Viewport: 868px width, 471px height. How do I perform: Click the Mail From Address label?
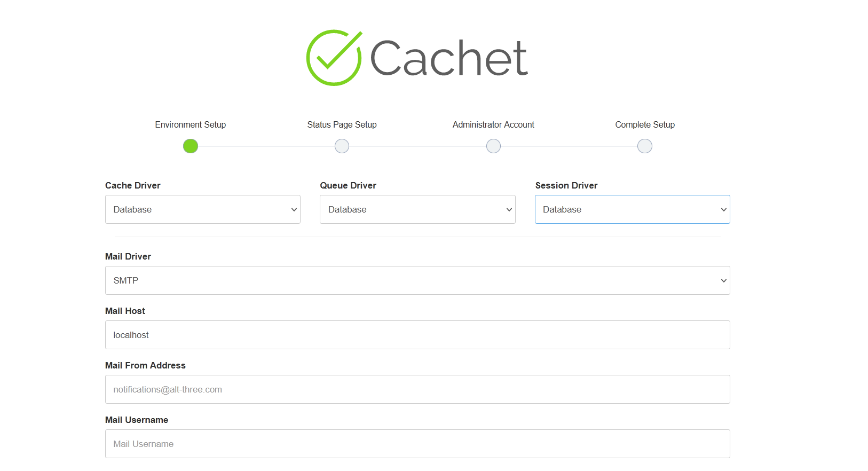pyautogui.click(x=145, y=365)
